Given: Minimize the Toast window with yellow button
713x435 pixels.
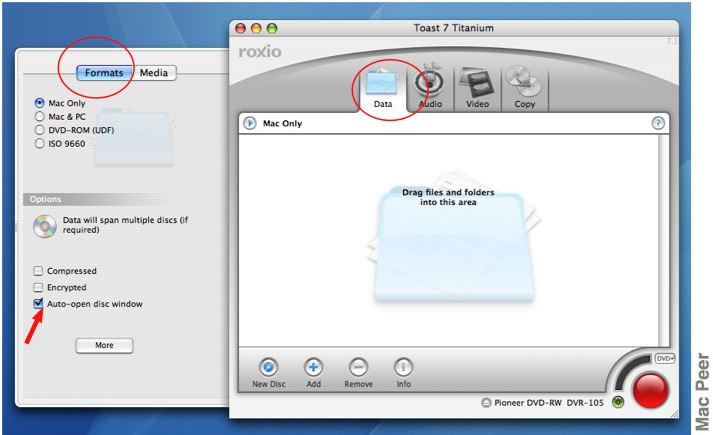Looking at the screenshot, I should 256,29.
